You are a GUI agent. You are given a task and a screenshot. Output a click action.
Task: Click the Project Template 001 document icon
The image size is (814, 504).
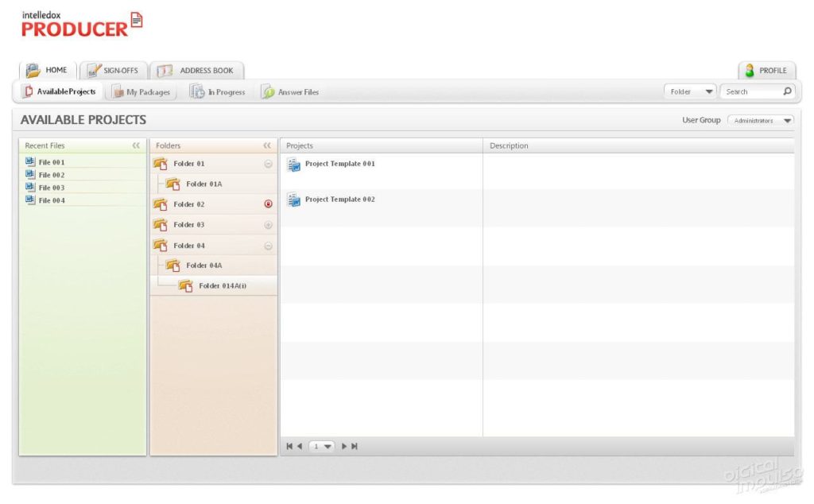coord(293,165)
